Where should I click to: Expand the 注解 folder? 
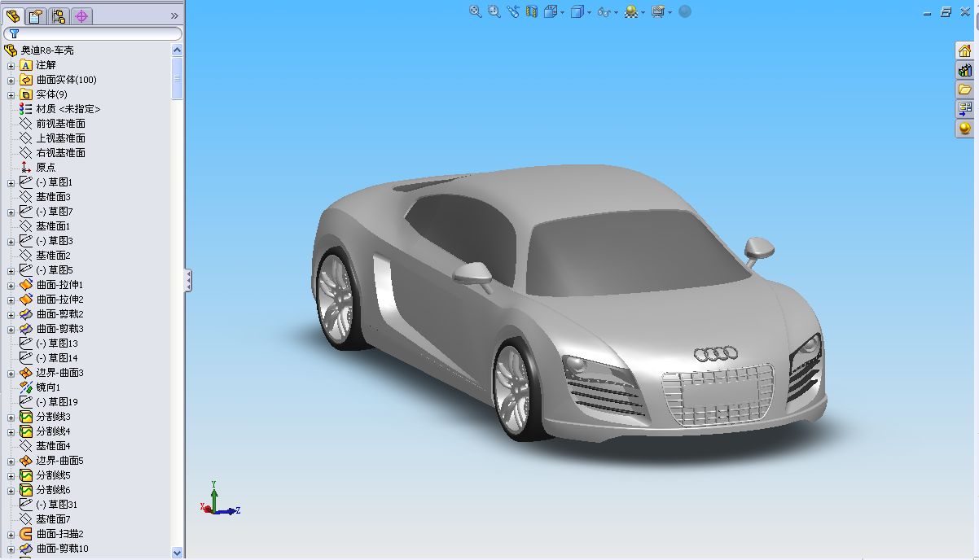11,65
